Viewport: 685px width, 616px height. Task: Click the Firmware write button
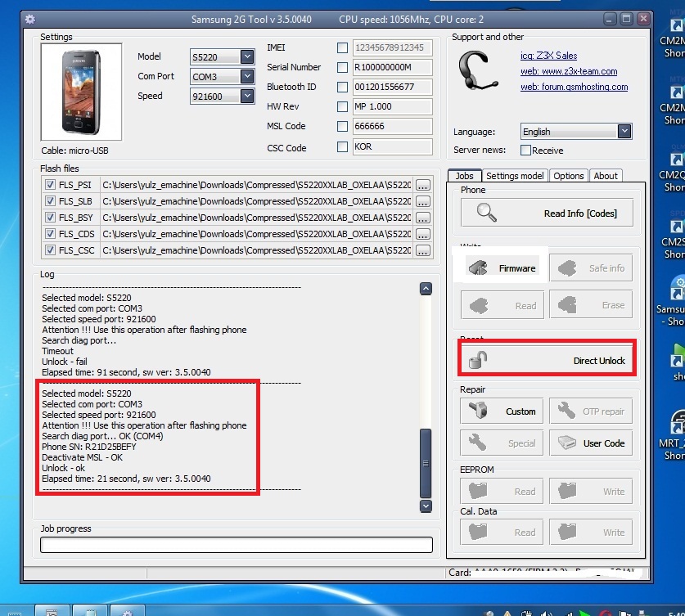click(502, 268)
